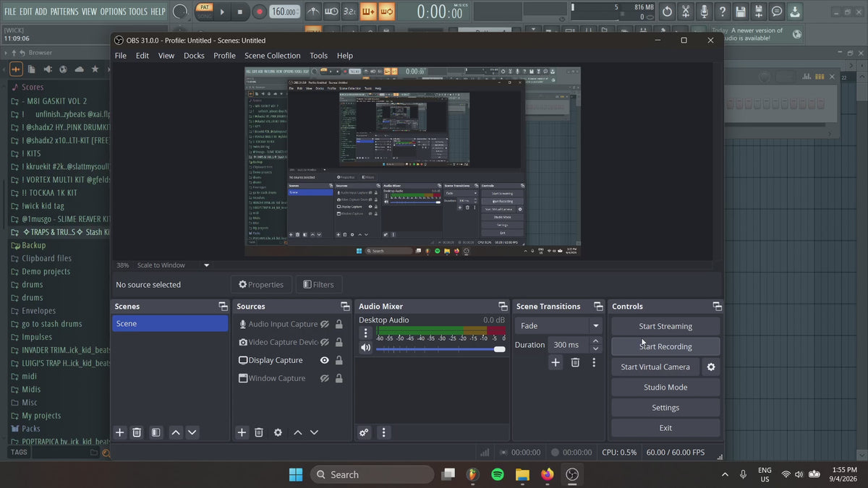Image resolution: width=868 pixels, height=488 pixels.
Task: Open FL Studio PATTERNS menu
Action: tap(64, 12)
